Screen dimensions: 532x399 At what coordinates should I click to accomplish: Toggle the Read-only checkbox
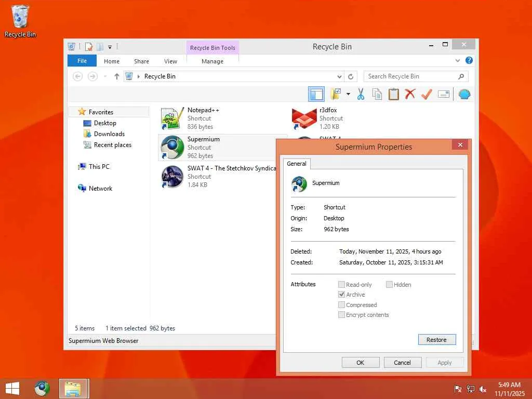(341, 284)
